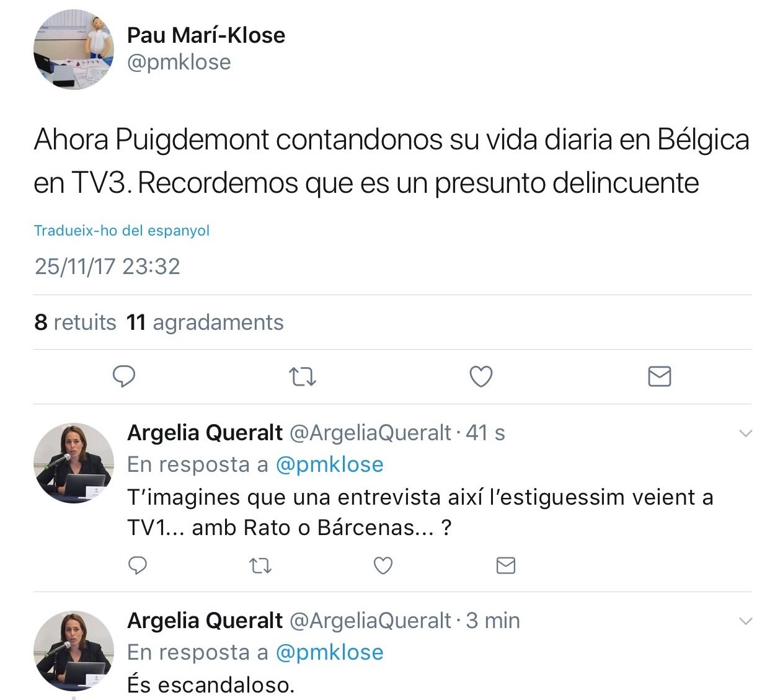Open the @pmklose mention in the 41 s reply

coord(329,464)
